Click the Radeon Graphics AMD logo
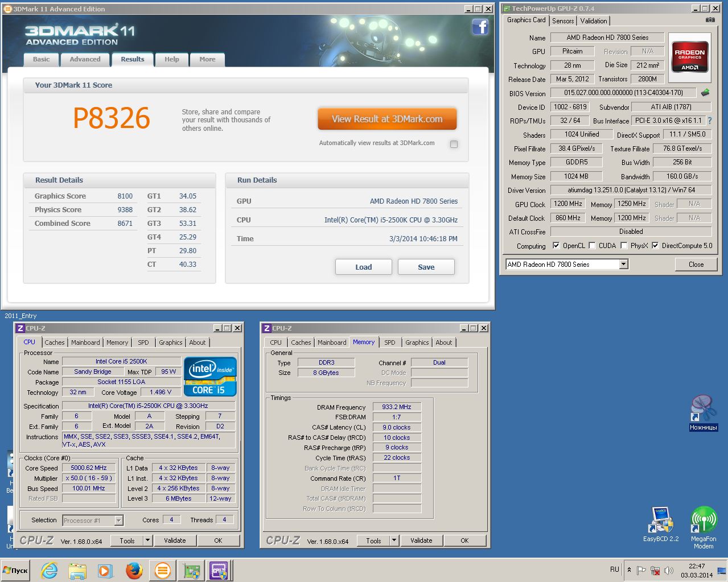The height and width of the screenshot is (582, 728). point(689,56)
